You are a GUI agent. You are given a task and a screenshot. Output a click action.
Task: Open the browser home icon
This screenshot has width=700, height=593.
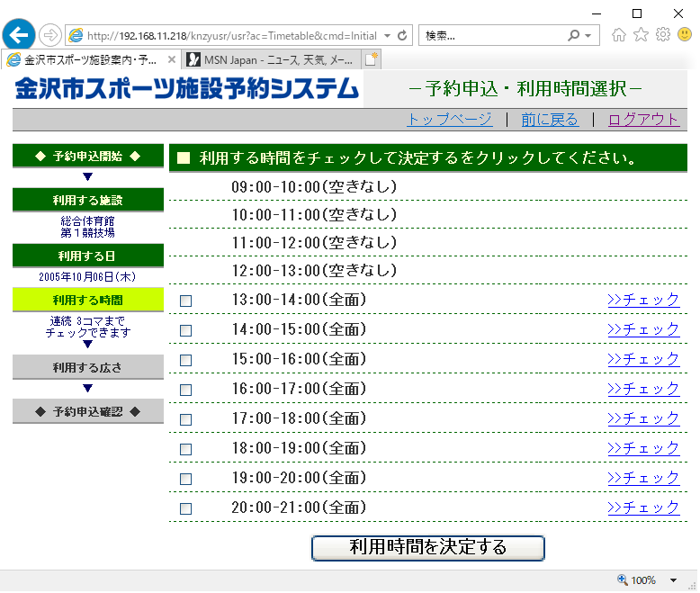(619, 35)
